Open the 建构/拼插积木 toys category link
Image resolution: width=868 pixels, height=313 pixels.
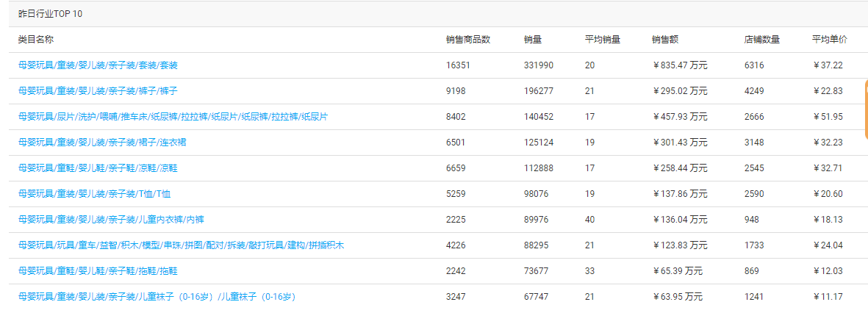181,245
